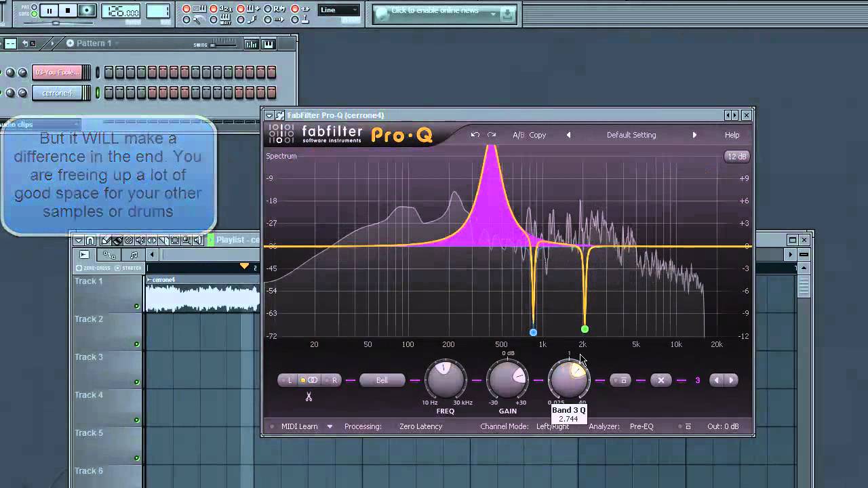Open MIDI Learn dropdown arrow
This screenshot has width=868, height=488.
(330, 426)
